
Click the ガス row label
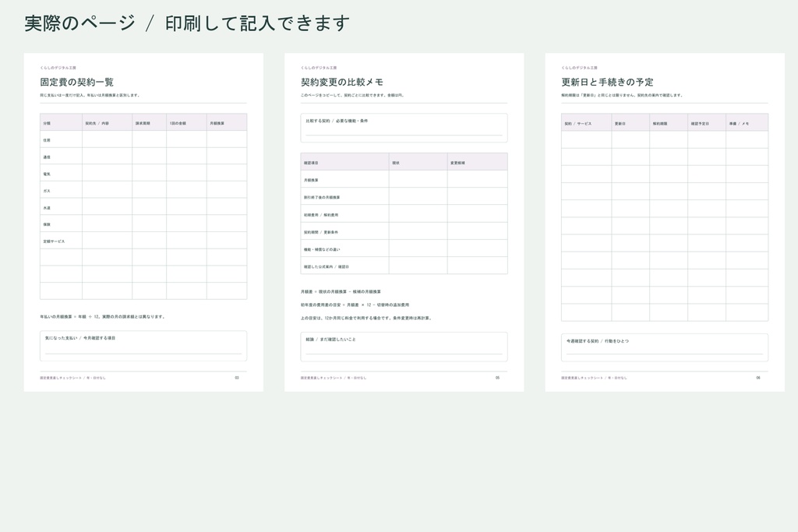47,191
